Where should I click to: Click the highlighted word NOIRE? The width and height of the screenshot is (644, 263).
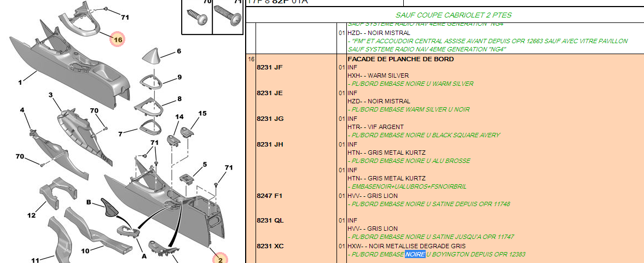[415, 254]
